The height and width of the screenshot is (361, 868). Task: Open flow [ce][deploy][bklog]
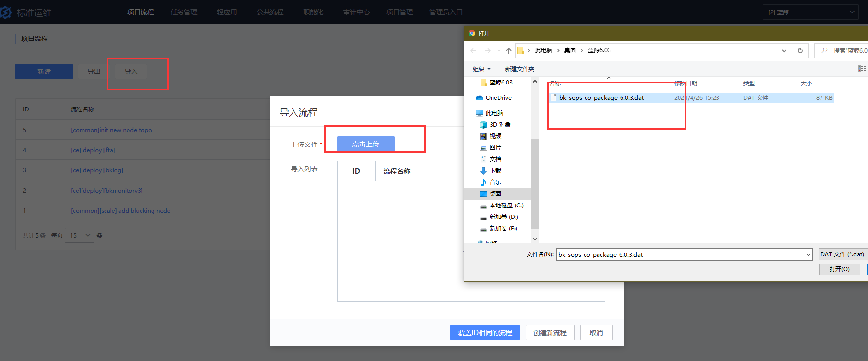click(97, 170)
